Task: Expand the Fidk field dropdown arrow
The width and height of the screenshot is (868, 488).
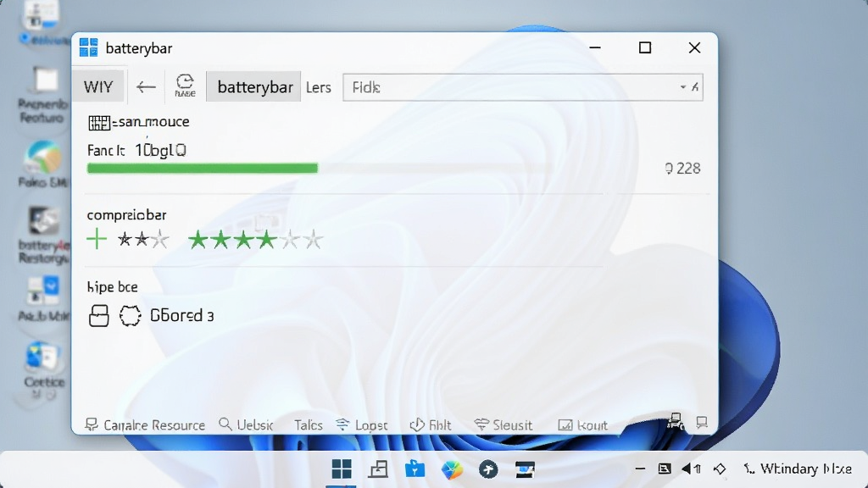Action: [683, 87]
